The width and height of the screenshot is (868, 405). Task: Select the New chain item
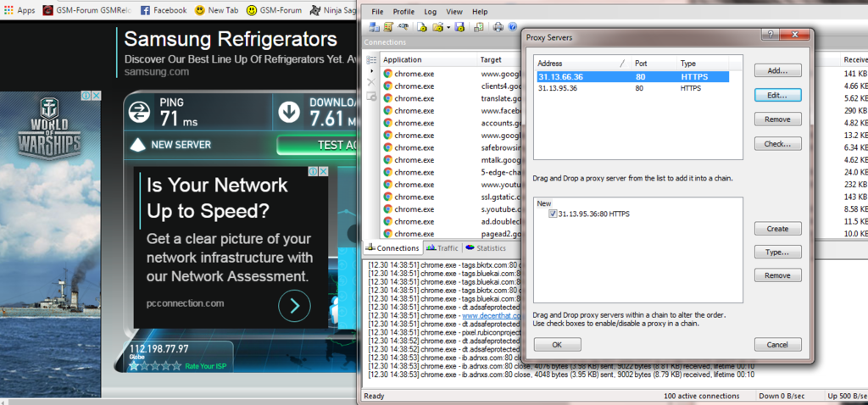(544, 203)
